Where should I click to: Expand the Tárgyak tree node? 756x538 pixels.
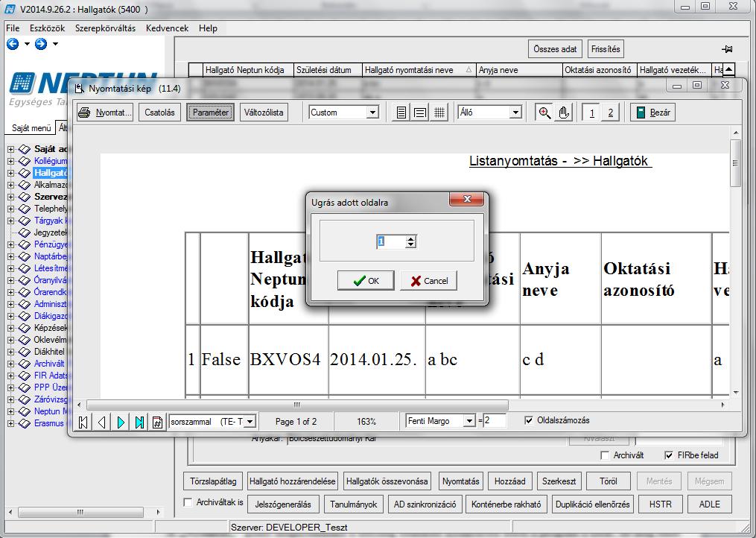[x=10, y=221]
